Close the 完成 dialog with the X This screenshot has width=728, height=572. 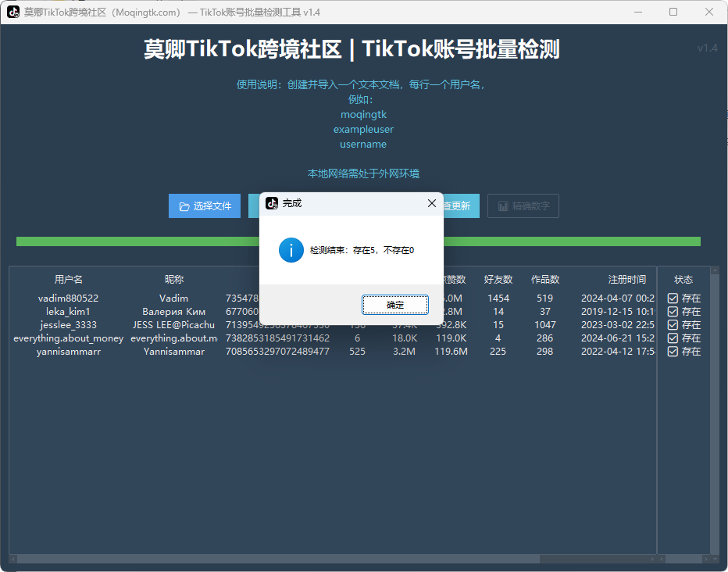point(431,203)
